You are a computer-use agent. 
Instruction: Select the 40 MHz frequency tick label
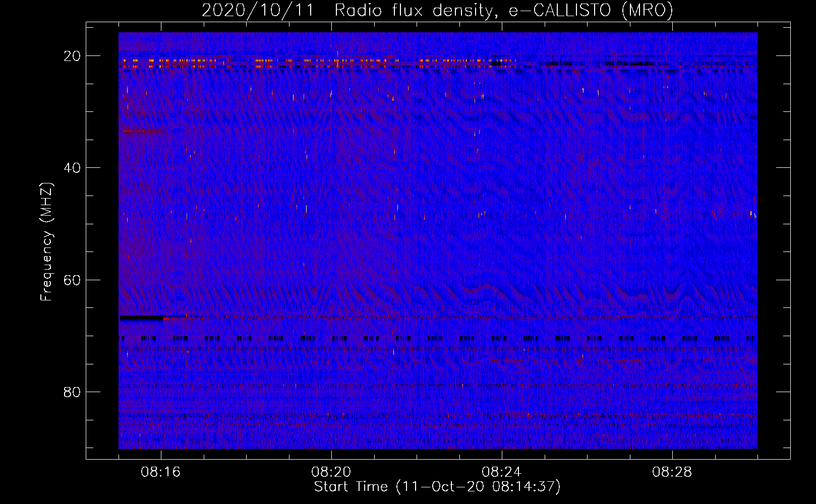click(72, 168)
